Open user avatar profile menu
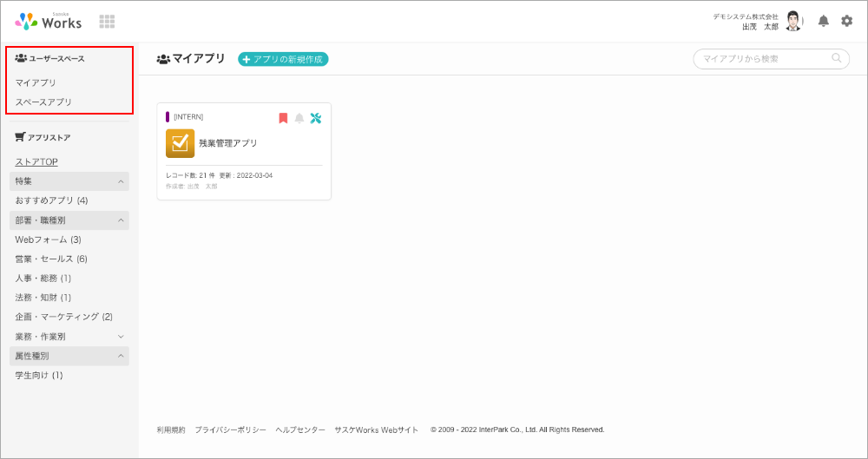The height and width of the screenshot is (459, 868). click(794, 21)
